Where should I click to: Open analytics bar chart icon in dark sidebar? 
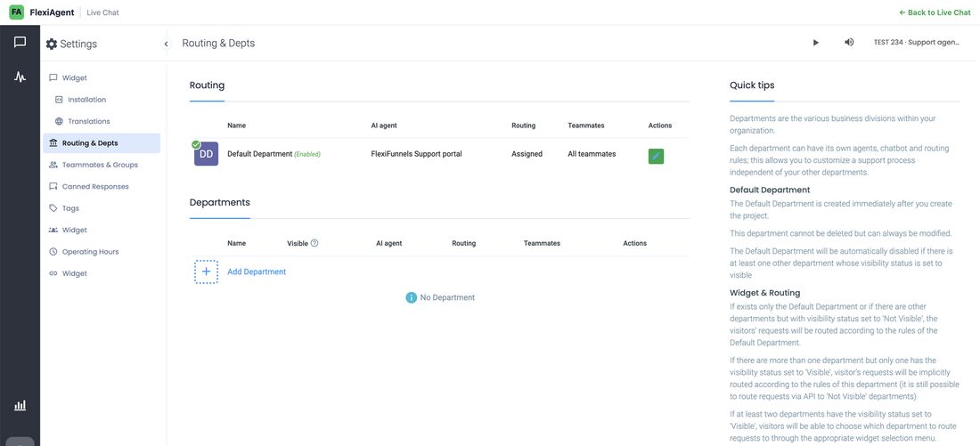[20, 405]
